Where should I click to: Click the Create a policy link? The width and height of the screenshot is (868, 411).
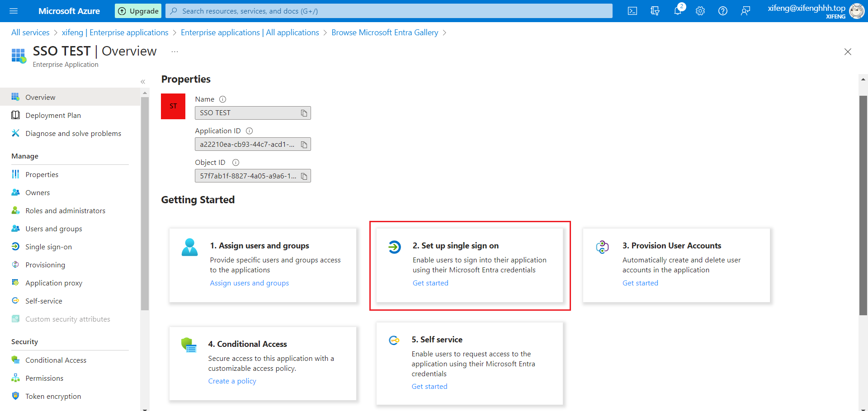point(232,381)
